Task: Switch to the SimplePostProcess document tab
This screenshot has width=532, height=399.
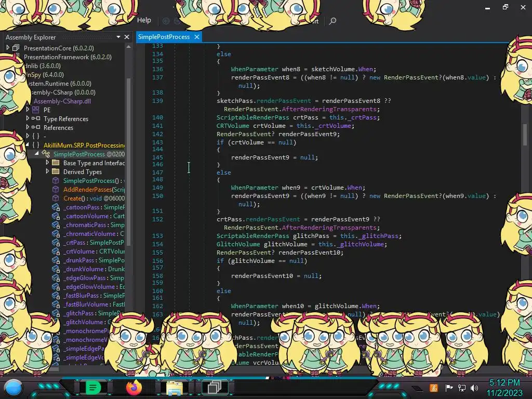Action: [164, 37]
